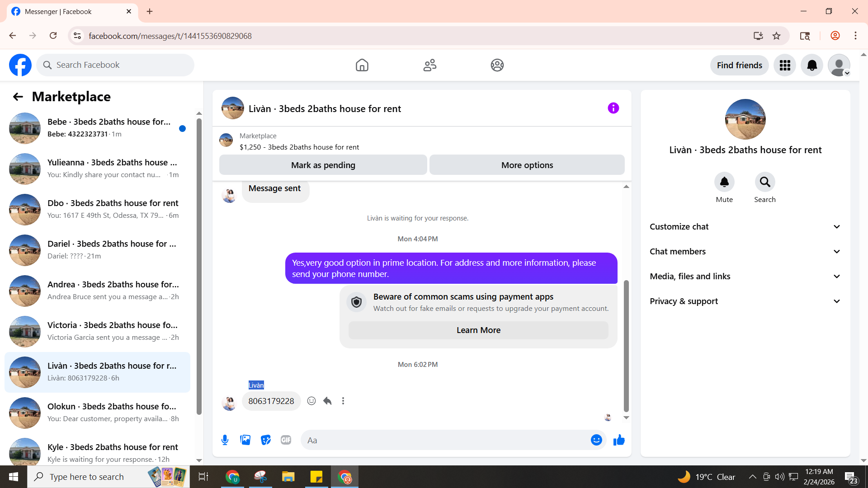
Task: Open File Explorer from taskbar
Action: click(x=288, y=477)
